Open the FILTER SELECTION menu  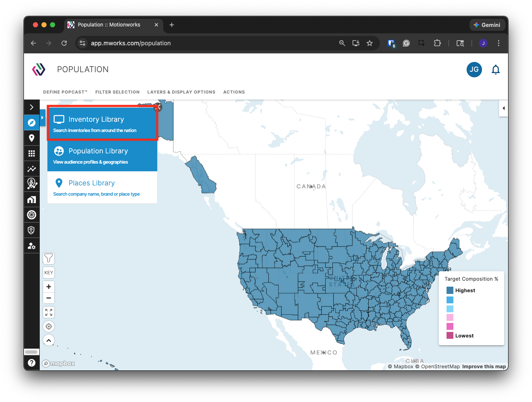point(118,92)
